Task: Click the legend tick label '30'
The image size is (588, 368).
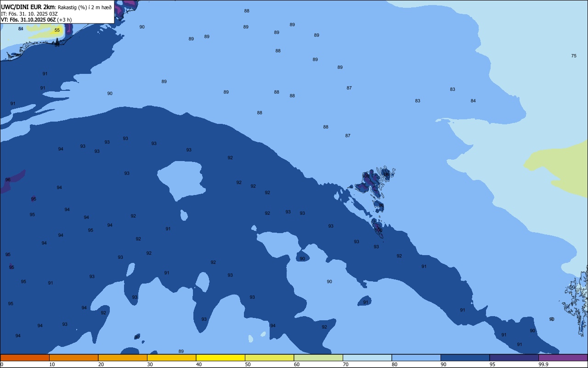Action: point(150,364)
